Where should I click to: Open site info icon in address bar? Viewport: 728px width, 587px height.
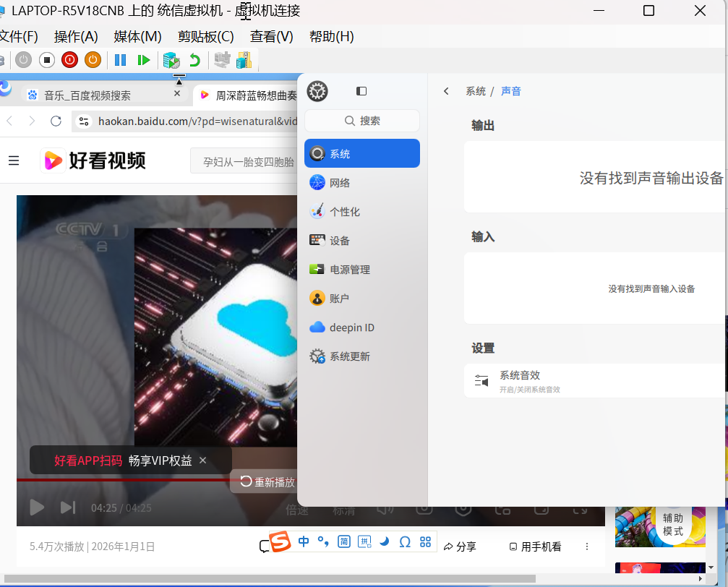click(x=84, y=121)
